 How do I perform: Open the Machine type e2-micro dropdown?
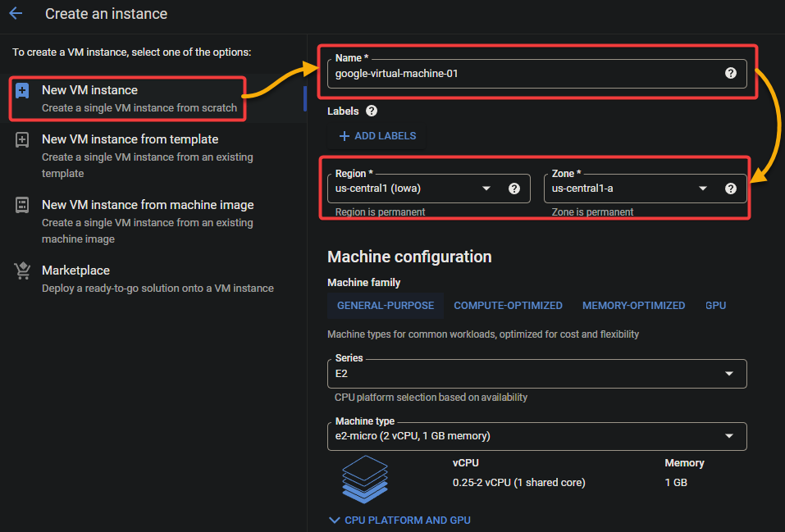pos(536,436)
